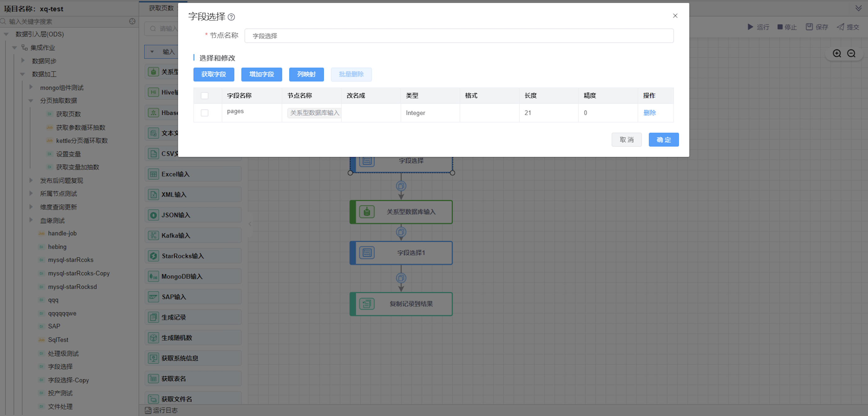868x416 pixels.
Task: Click the 确定 confirm button
Action: [663, 140]
